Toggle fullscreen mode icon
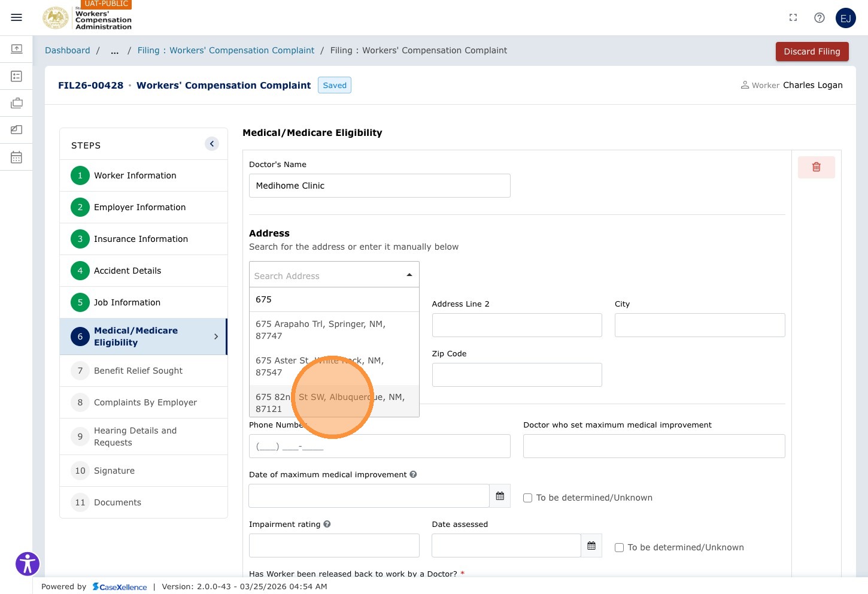The width and height of the screenshot is (868, 594). tap(793, 18)
